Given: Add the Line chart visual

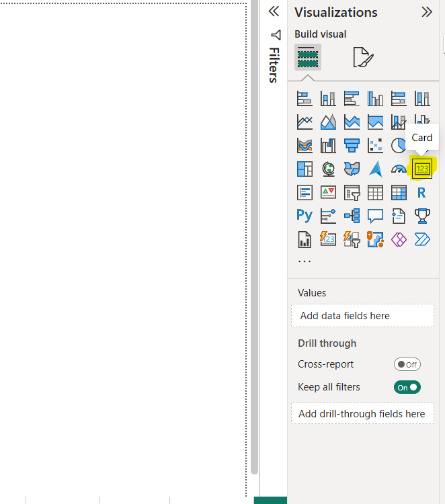Looking at the screenshot, I should [x=305, y=122].
